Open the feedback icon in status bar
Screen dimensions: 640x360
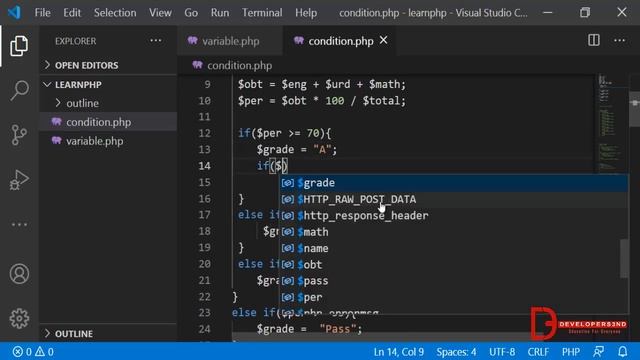click(599, 351)
